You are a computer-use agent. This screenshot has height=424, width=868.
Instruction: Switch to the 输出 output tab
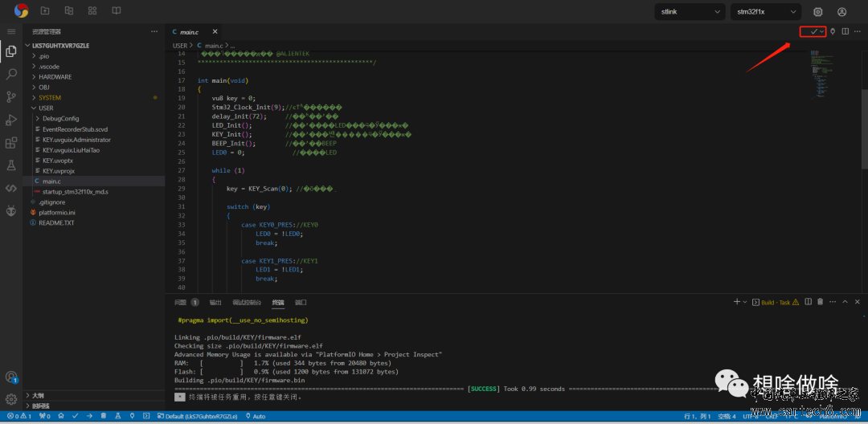[x=215, y=303]
